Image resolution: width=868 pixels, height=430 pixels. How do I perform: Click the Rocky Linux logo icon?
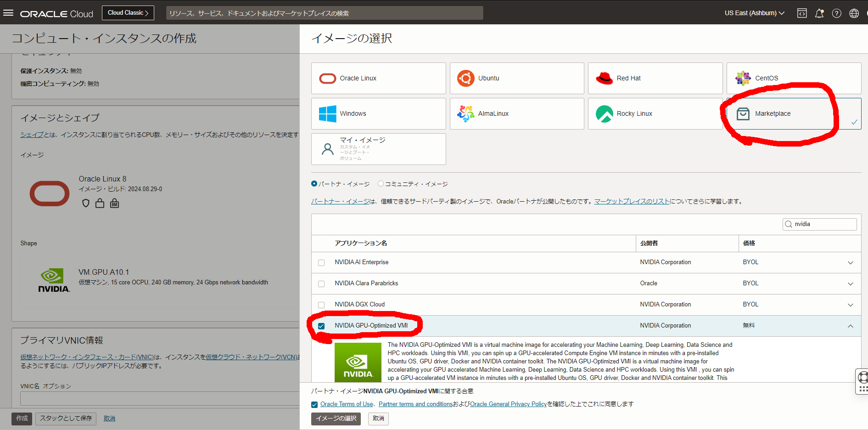click(x=605, y=113)
